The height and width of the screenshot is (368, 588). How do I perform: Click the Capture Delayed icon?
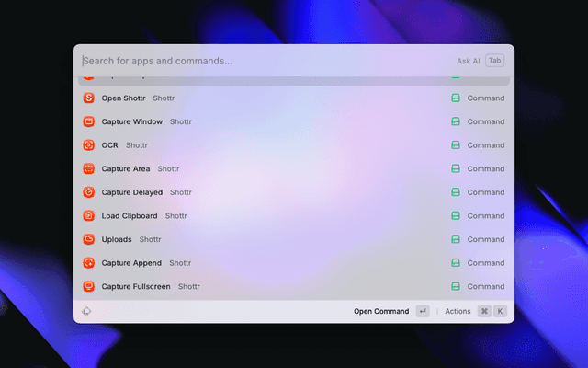coord(89,192)
